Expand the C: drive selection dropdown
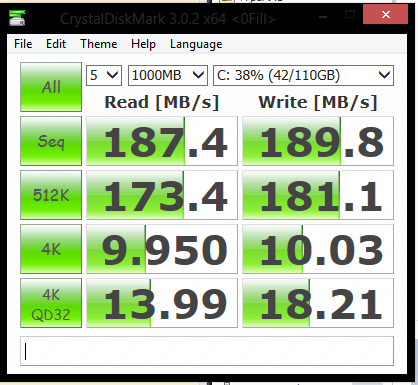The width and height of the screenshot is (418, 385). 303,75
